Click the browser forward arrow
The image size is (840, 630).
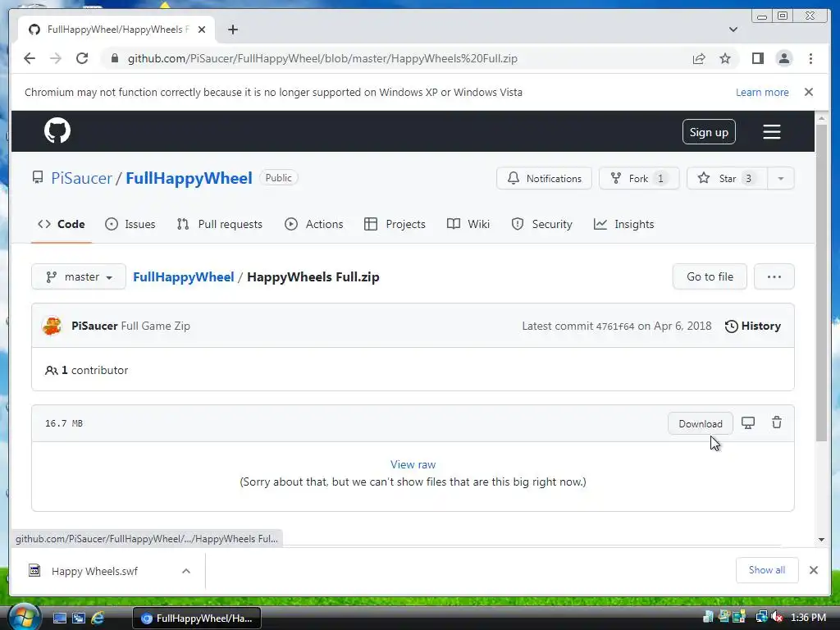coord(56,58)
